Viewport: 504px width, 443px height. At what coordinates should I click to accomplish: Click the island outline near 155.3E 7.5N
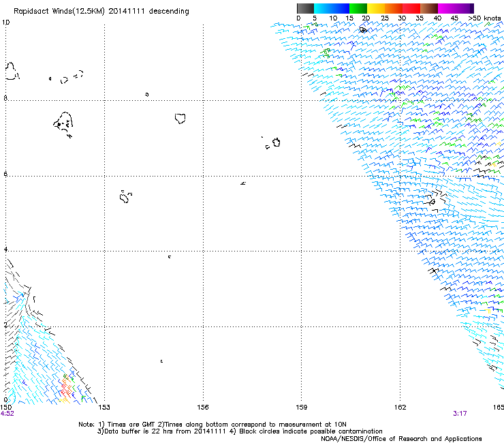[x=180, y=118]
